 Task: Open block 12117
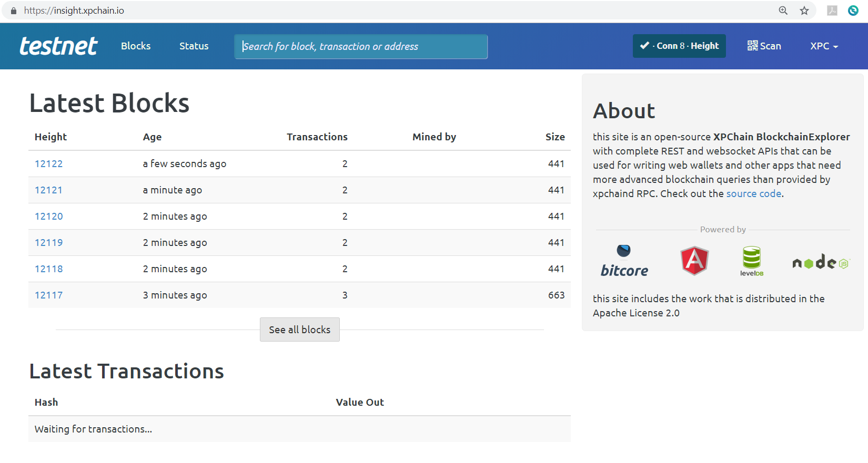(x=48, y=295)
